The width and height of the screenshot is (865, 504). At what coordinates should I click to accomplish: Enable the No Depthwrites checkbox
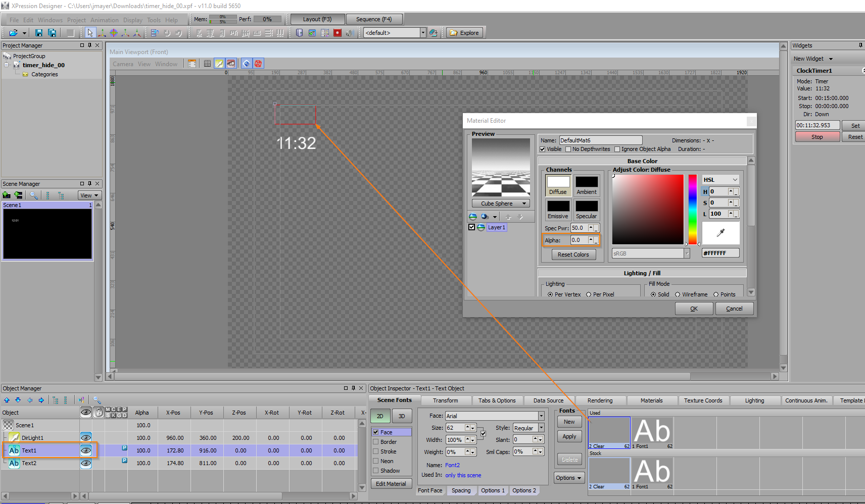pyautogui.click(x=568, y=149)
